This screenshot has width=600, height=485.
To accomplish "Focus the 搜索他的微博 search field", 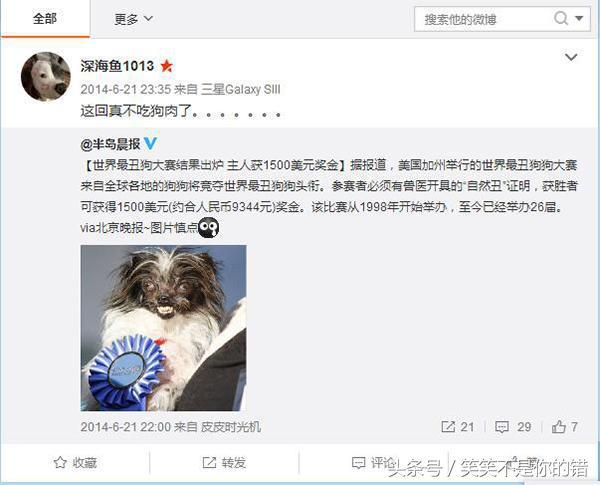I will (x=486, y=19).
